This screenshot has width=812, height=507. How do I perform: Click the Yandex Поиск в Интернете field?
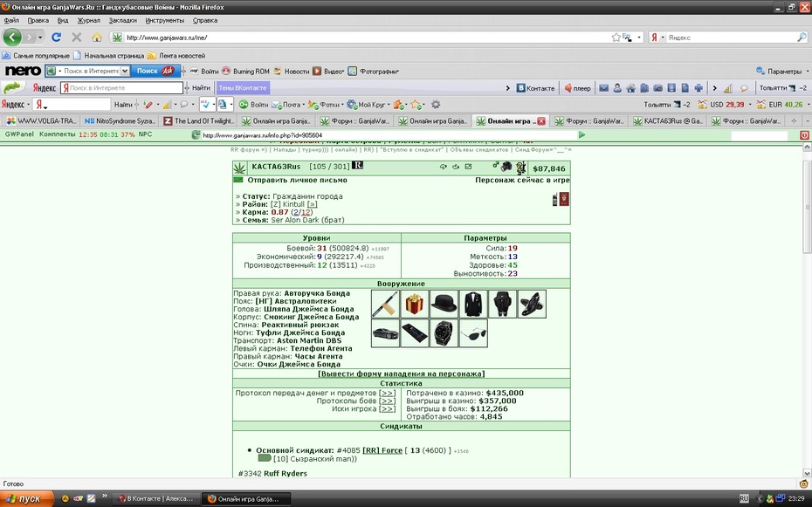pos(121,88)
